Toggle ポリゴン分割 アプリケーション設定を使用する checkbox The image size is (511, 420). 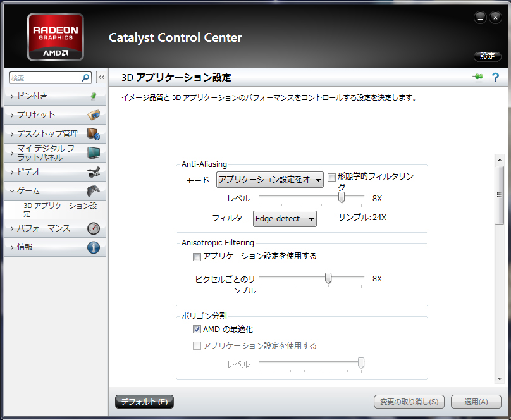[x=197, y=346]
